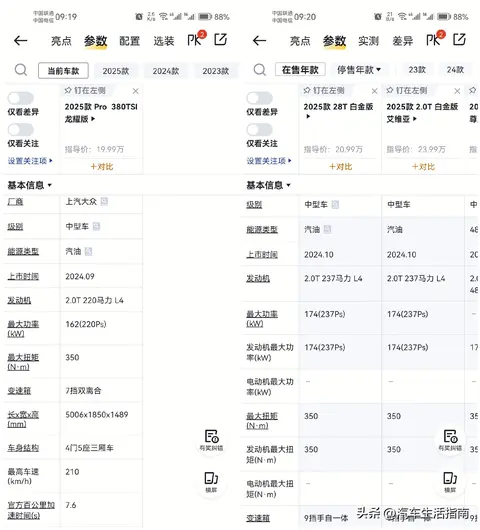Add 2.0T 白金版 艾维亚 via +对比
The image size is (480, 530).
tap(423, 166)
